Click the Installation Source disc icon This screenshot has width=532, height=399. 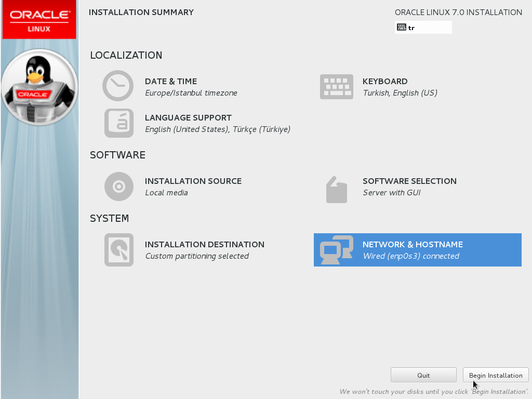[118, 187]
